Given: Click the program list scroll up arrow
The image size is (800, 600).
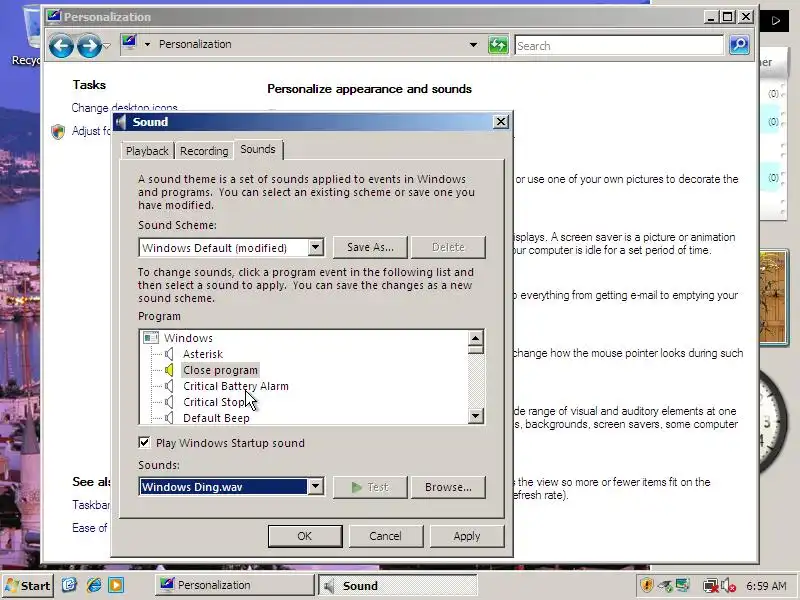Looking at the screenshot, I should 476,338.
